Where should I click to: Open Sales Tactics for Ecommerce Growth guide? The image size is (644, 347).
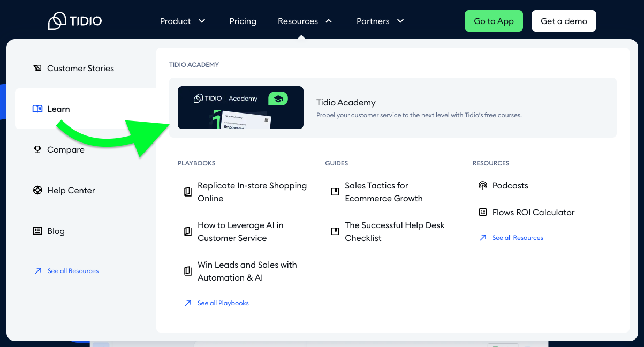point(384,192)
